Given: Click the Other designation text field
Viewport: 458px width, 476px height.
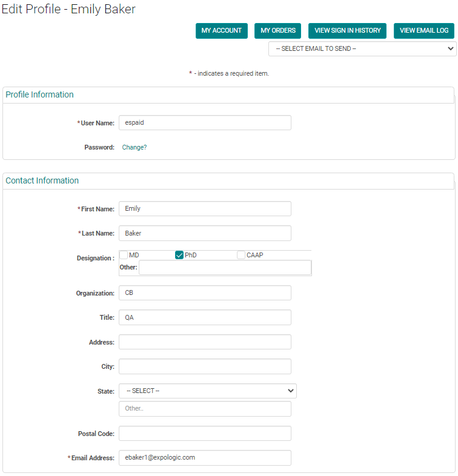Looking at the screenshot, I should click(x=225, y=268).
